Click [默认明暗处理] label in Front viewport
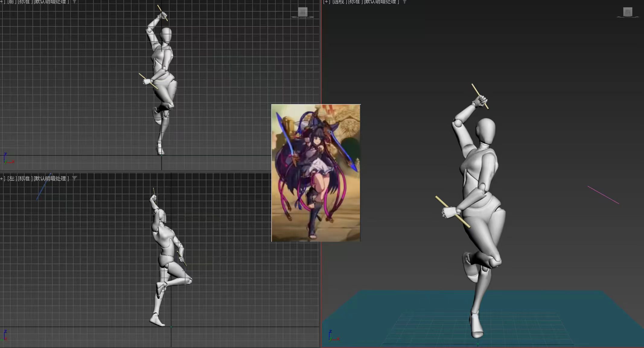Image resolution: width=644 pixels, height=348 pixels. pos(51,2)
